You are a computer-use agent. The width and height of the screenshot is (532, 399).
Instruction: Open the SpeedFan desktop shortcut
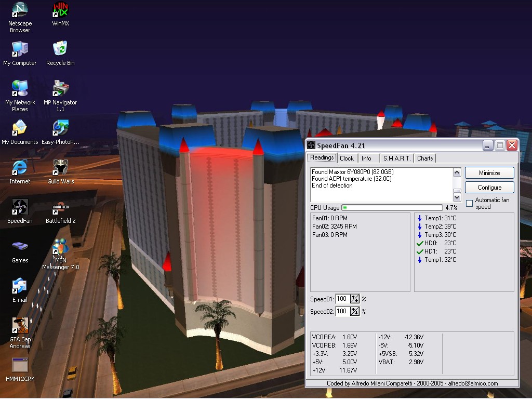(x=20, y=207)
